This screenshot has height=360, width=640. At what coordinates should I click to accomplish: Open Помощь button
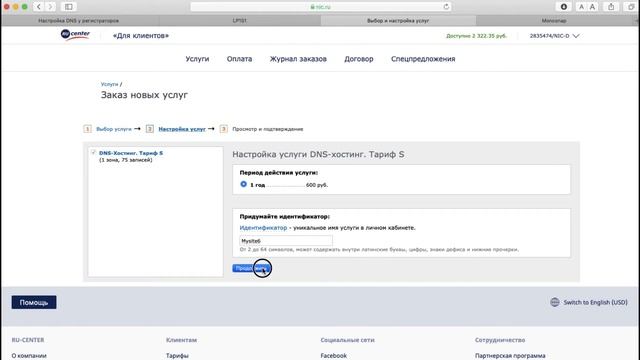pyautogui.click(x=34, y=302)
